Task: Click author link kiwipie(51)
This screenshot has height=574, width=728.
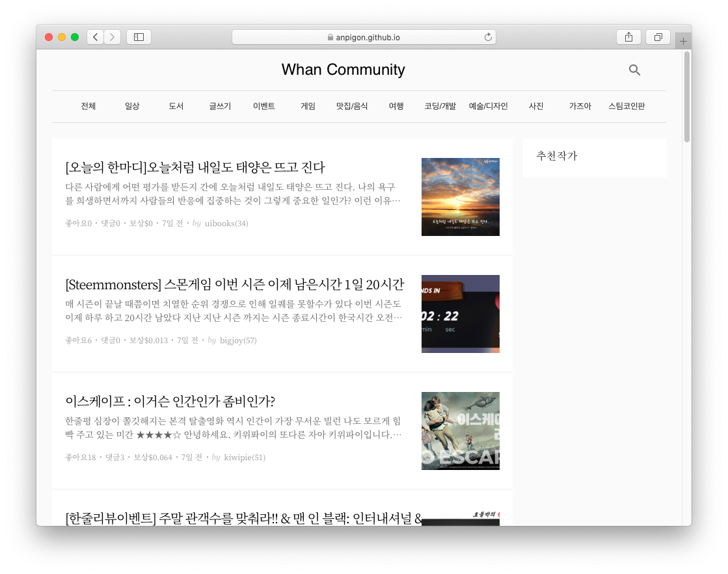Action: [x=245, y=458]
